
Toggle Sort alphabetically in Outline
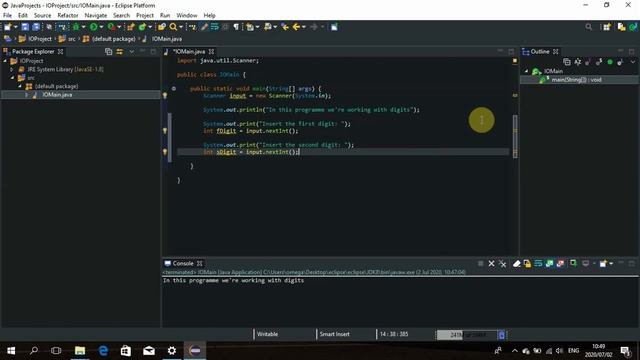point(578,62)
